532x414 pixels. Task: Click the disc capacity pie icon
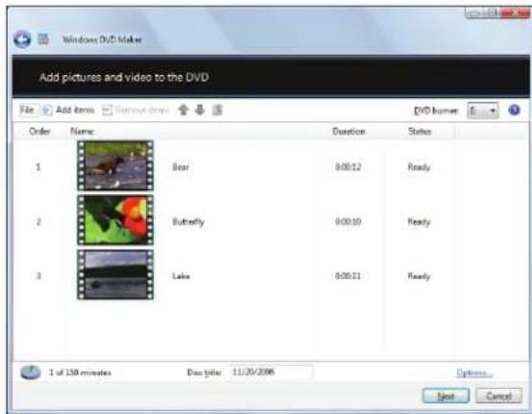(x=31, y=373)
